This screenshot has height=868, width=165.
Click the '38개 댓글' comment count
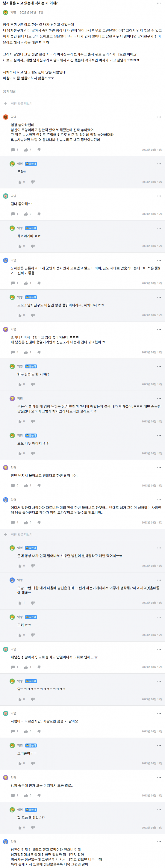[x=9, y=91]
